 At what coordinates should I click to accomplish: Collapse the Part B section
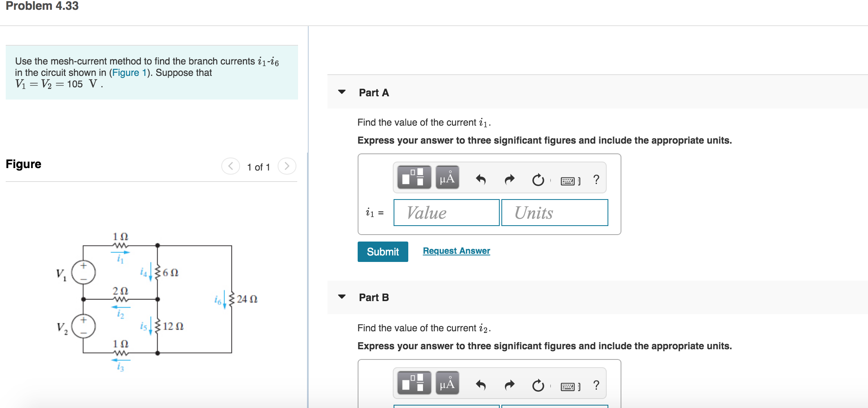[342, 297]
